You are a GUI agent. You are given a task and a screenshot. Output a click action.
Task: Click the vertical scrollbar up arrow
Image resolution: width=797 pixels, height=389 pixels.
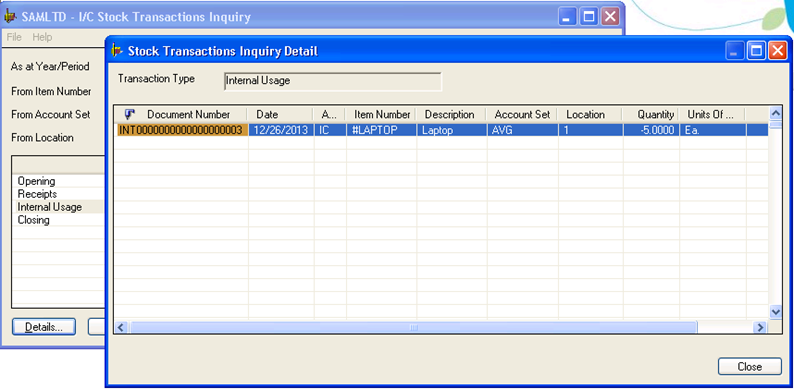coord(776,114)
